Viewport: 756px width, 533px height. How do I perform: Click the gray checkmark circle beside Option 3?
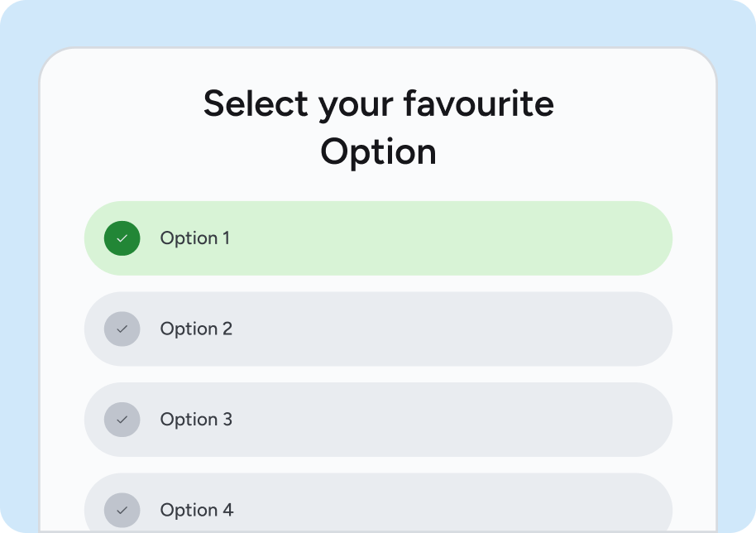(122, 420)
